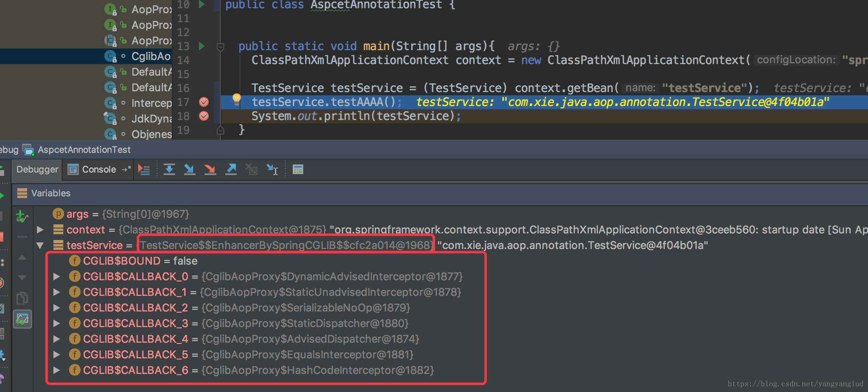Screen dimensions: 868x392
Task: Click Show Execution Point icon
Action: pos(144,169)
